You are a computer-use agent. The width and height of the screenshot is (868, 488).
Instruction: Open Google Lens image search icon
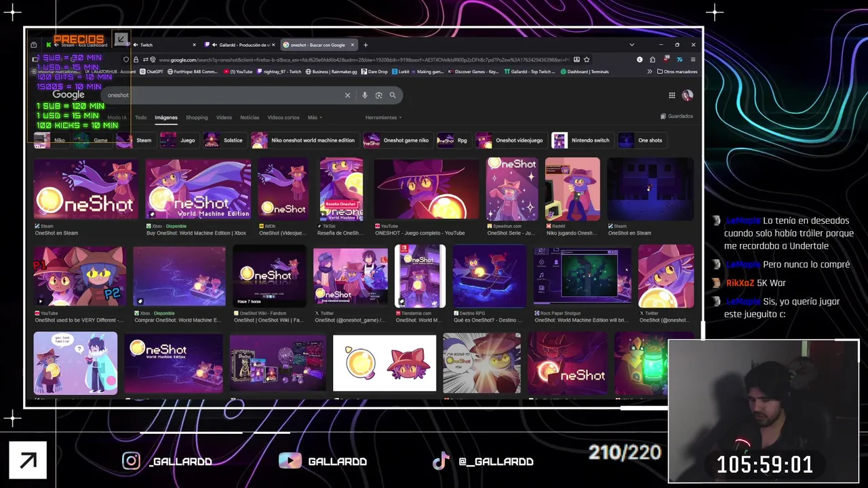click(x=378, y=96)
